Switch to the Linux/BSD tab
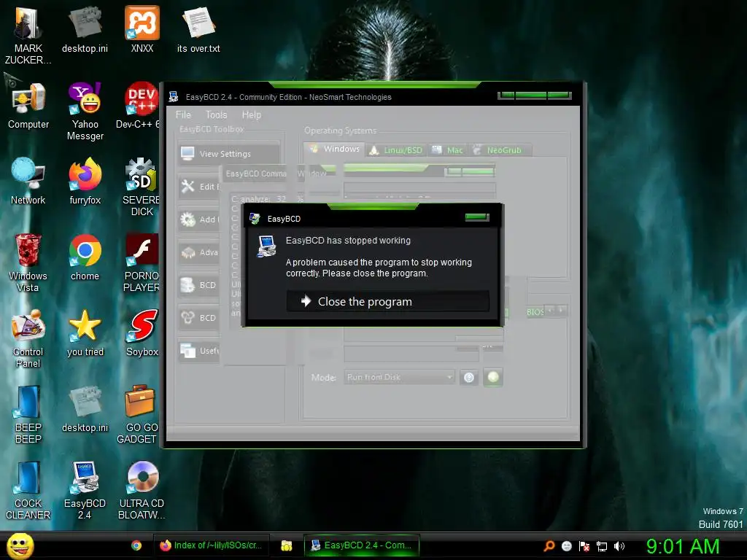The image size is (747, 560). (x=396, y=150)
